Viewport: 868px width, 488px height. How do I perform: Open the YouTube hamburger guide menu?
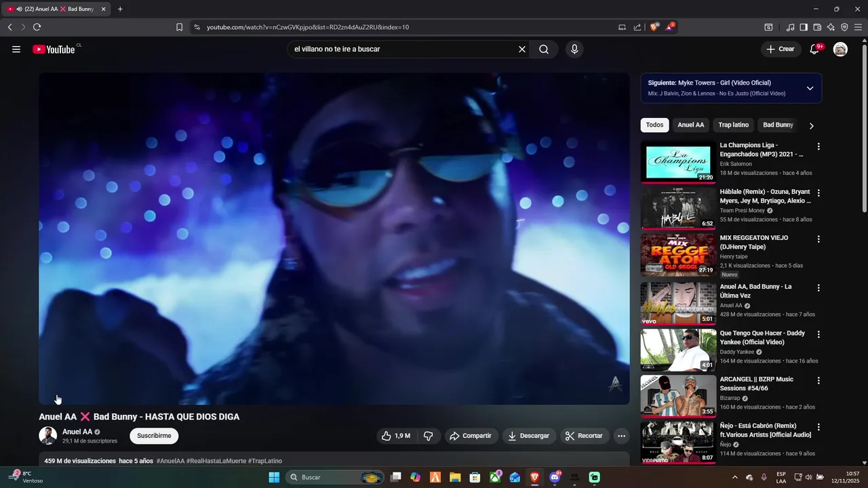(16, 49)
